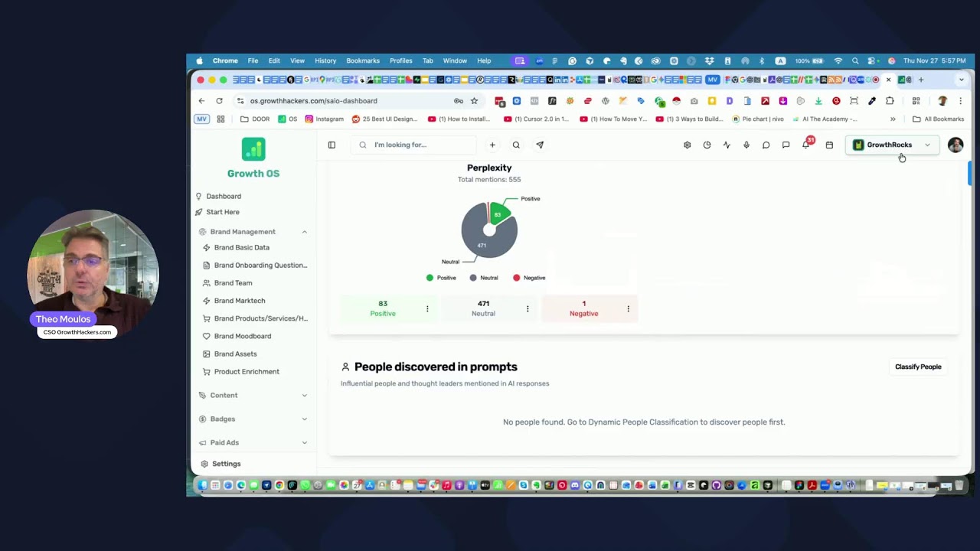
Task: Open the Edit menu
Action: (274, 60)
